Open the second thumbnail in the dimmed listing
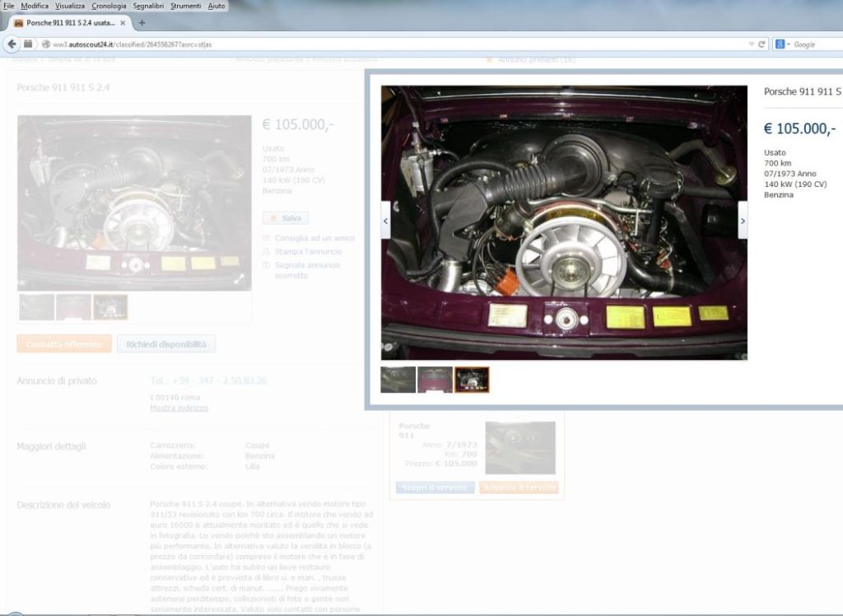Screen dimensions: 843x616 pos(73,307)
